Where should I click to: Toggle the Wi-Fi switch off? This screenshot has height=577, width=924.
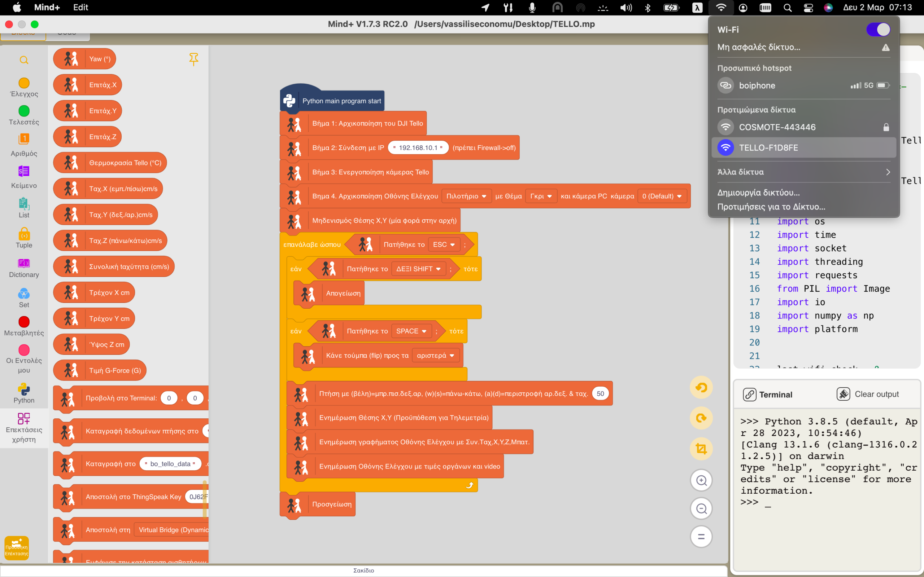tap(878, 29)
